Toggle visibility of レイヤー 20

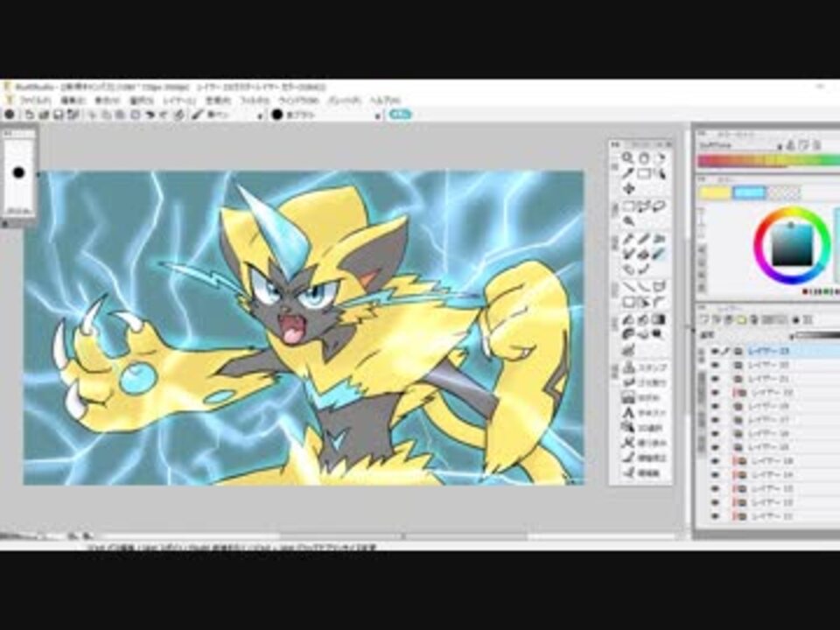pyautogui.click(x=715, y=393)
